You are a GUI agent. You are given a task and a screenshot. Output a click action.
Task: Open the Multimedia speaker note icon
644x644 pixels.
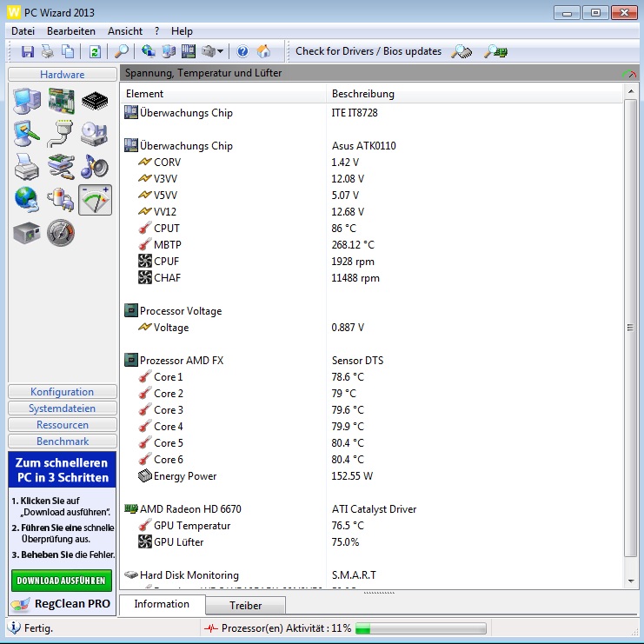95,167
